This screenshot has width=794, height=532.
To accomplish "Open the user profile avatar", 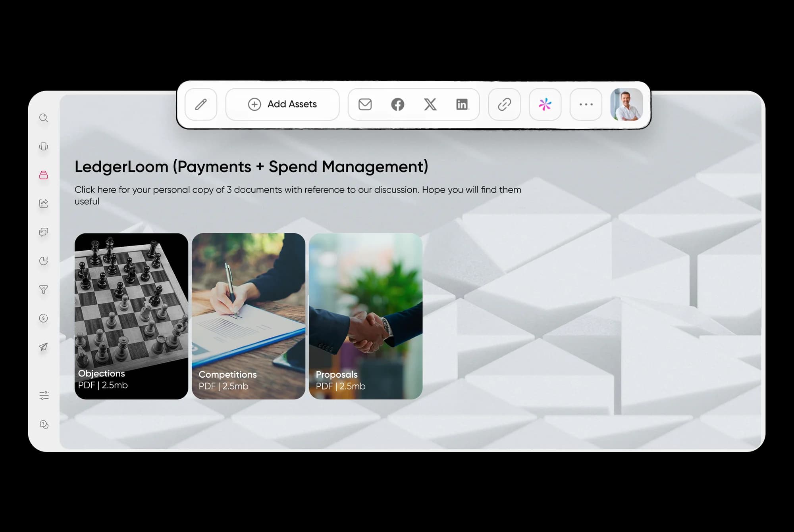I will point(626,104).
